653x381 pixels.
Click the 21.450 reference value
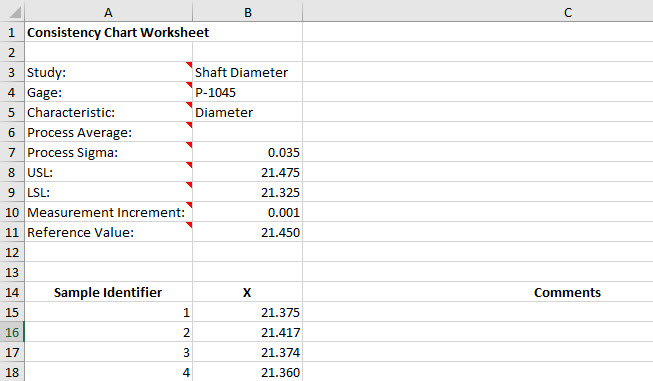pos(248,232)
